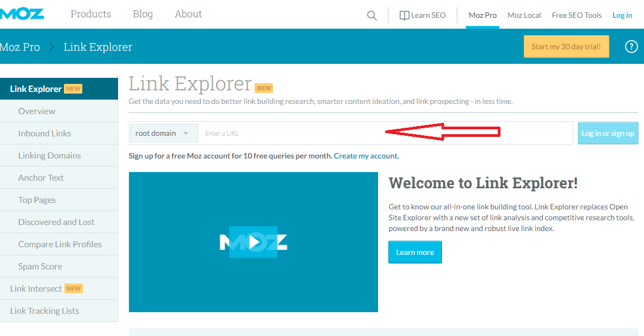This screenshot has height=336, width=644.
Task: Open Discovered and Lost section
Action: pyautogui.click(x=58, y=222)
